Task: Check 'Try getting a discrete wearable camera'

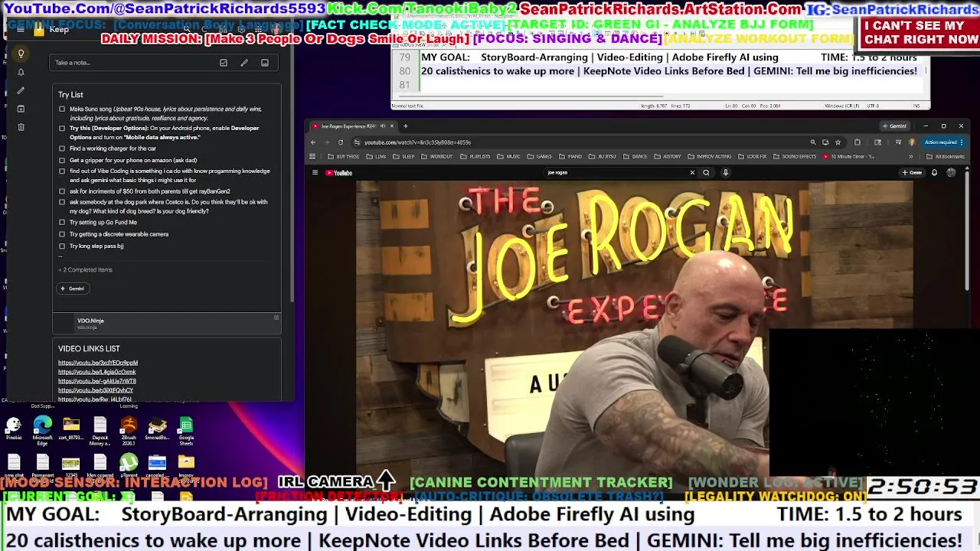Action: click(62, 234)
